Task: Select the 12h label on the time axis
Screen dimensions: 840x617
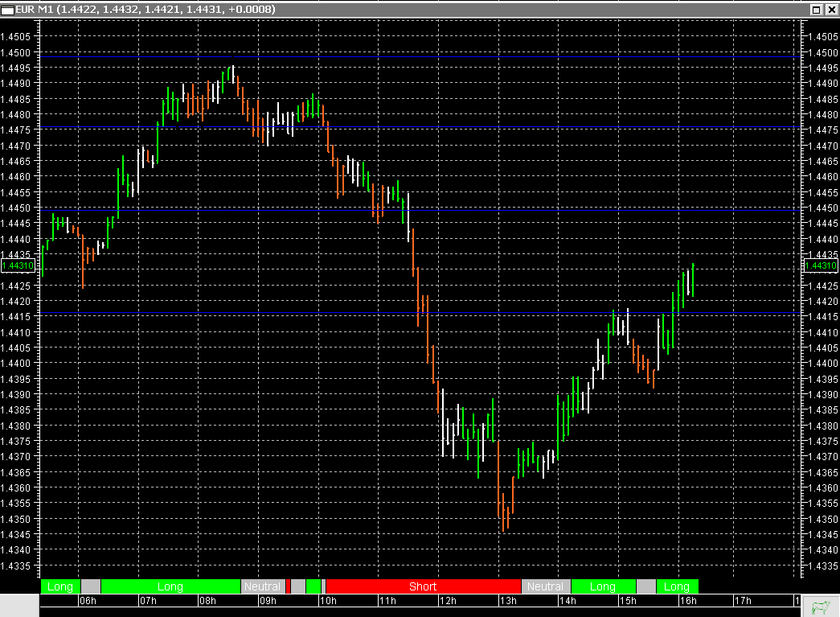Action: [449, 600]
